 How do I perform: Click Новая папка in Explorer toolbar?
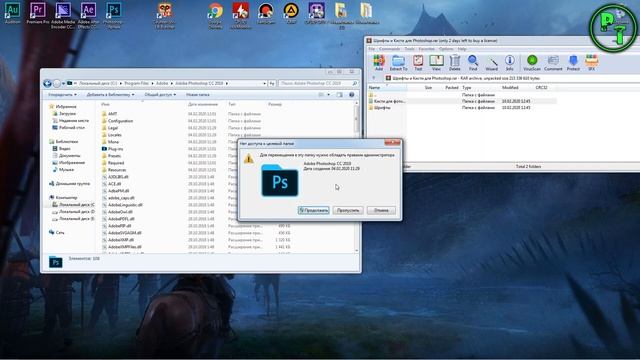click(x=198, y=95)
